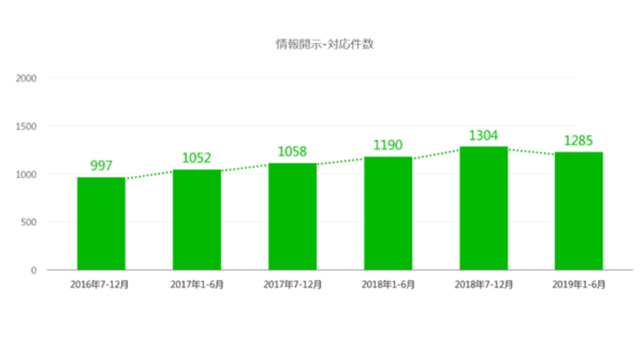Click the 1190 data label
Image resolution: width=644 pixels, height=338 pixels.
pos(388,145)
